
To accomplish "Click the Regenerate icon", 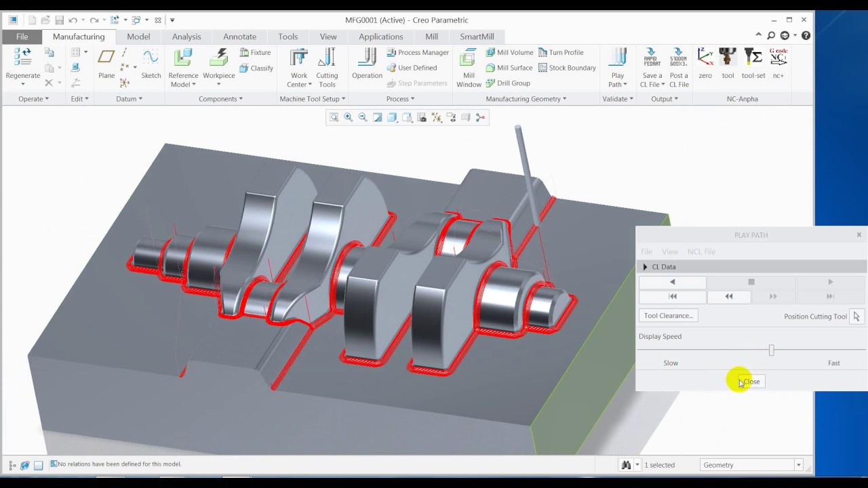I will click(22, 58).
